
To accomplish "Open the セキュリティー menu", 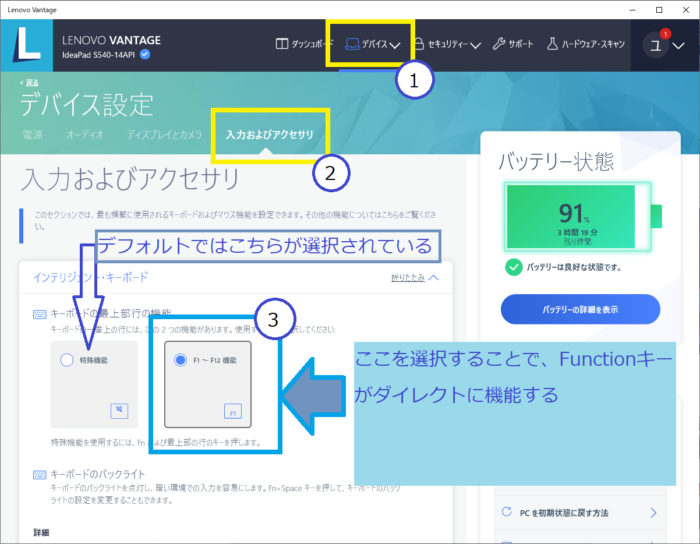I will 448,44.
